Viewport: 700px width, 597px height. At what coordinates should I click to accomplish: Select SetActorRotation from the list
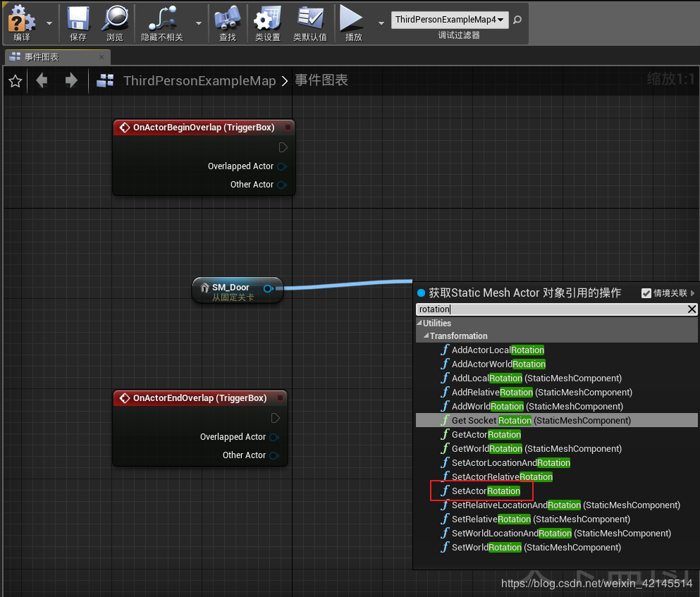point(486,491)
